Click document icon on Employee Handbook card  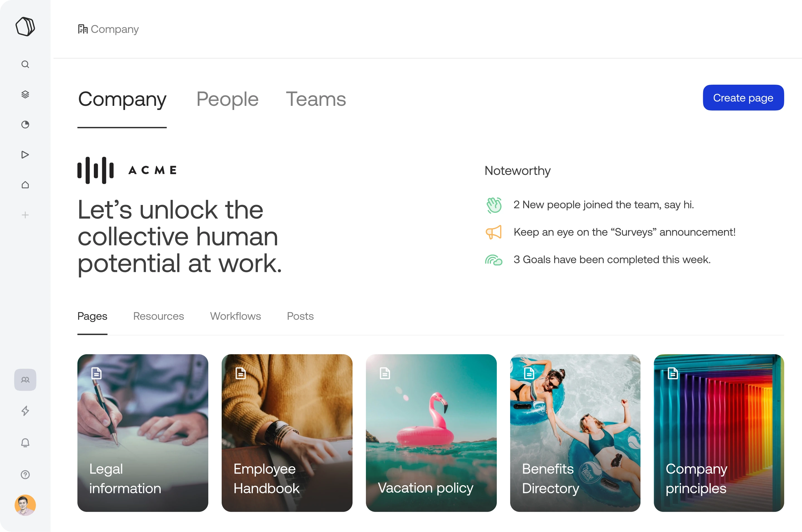(240, 373)
